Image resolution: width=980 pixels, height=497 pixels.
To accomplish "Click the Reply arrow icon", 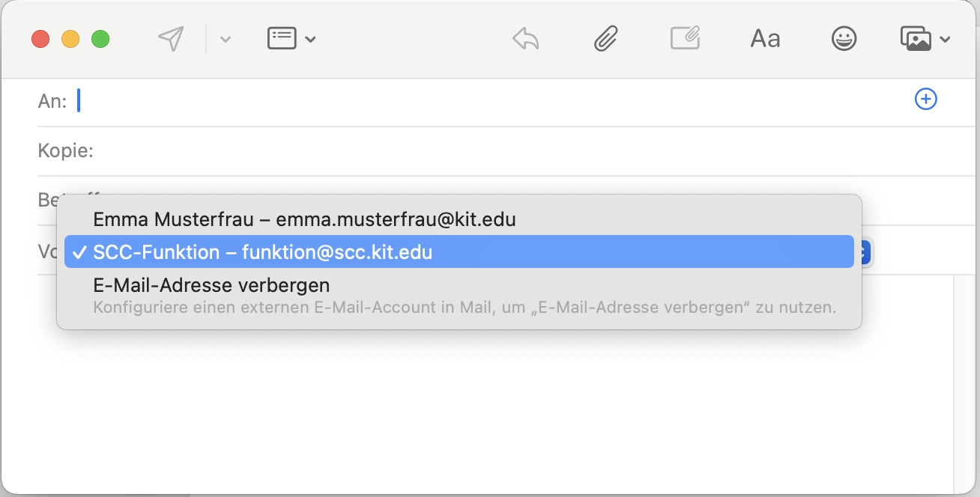I will point(525,39).
